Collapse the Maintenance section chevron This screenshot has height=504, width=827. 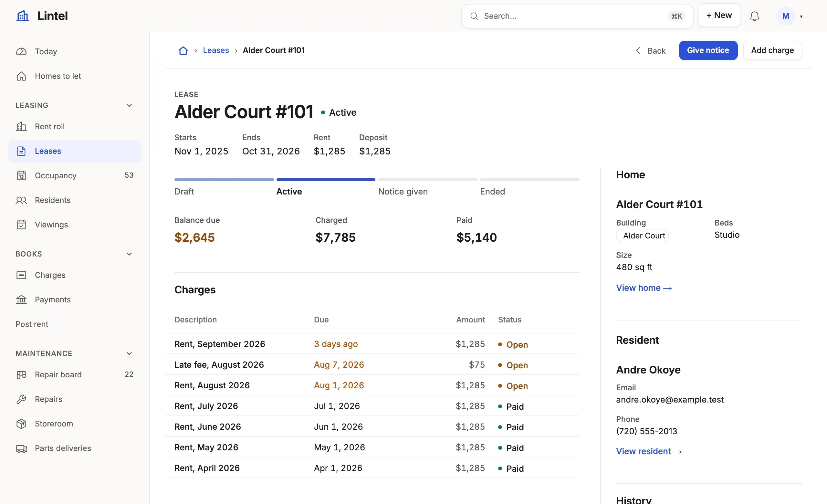[129, 353]
